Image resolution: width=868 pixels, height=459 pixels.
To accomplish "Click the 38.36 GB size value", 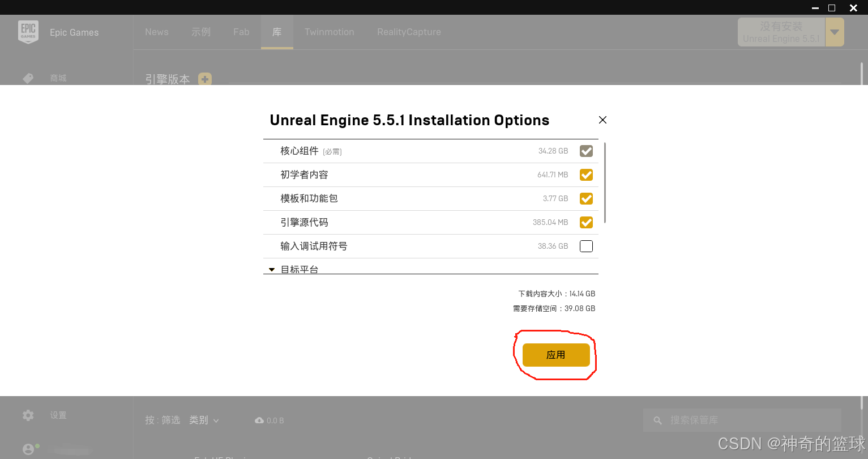I will (553, 246).
